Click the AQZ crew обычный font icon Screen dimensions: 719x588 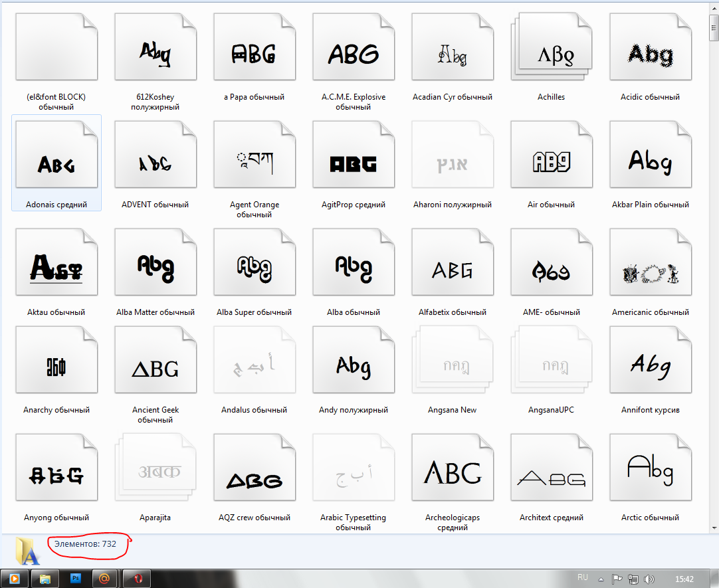[255, 468]
